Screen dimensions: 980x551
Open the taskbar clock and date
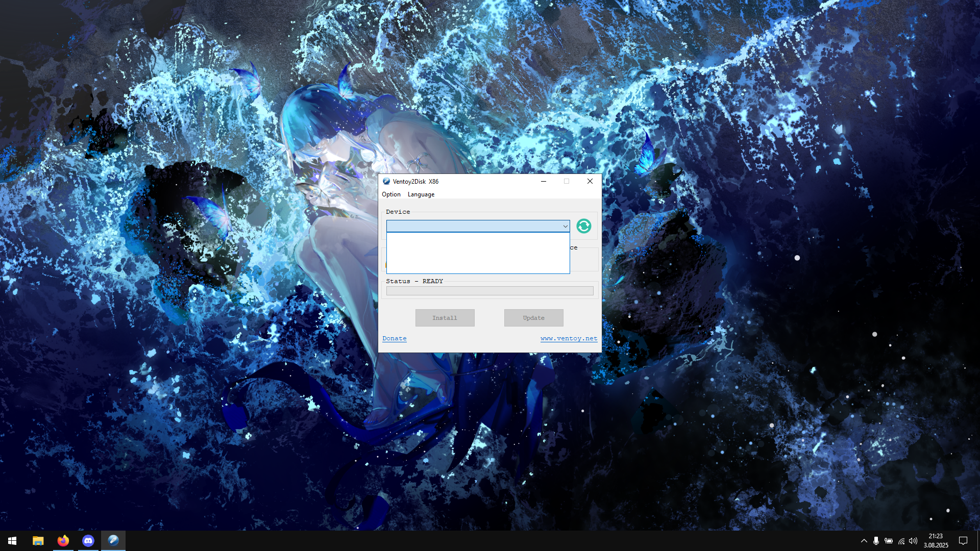coord(936,541)
